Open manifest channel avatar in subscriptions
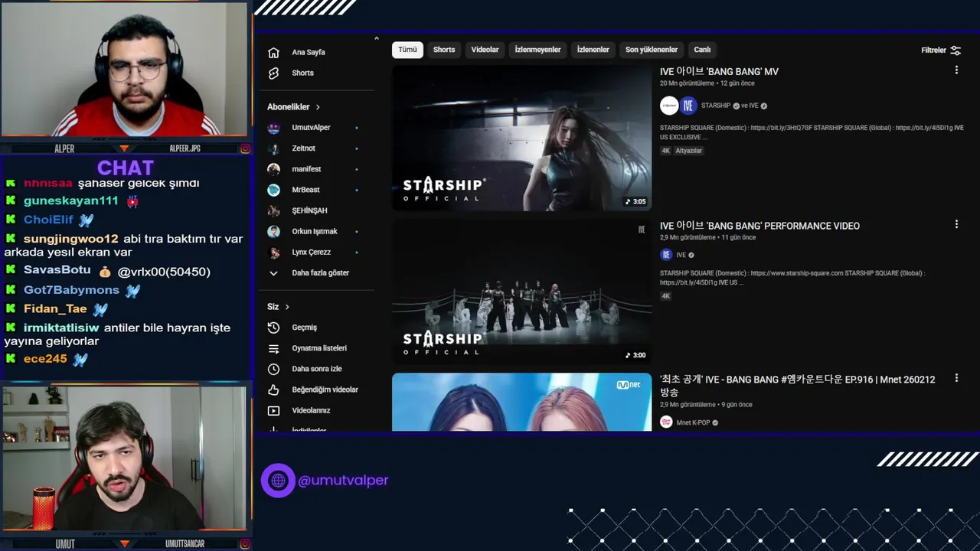 (x=273, y=169)
